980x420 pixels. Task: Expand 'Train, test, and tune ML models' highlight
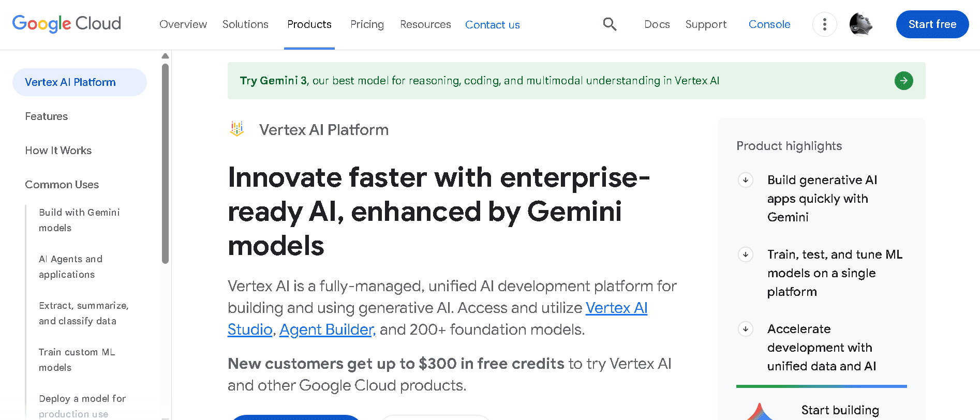tap(746, 254)
